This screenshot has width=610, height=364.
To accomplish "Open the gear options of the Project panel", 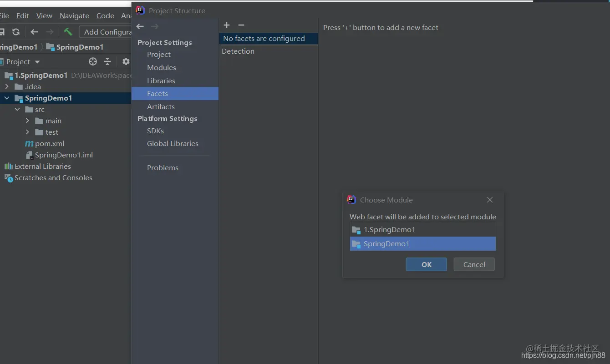I will 126,61.
